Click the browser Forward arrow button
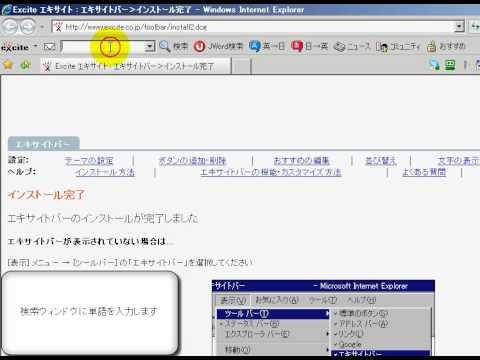The width and height of the screenshot is (480, 360). point(28,27)
